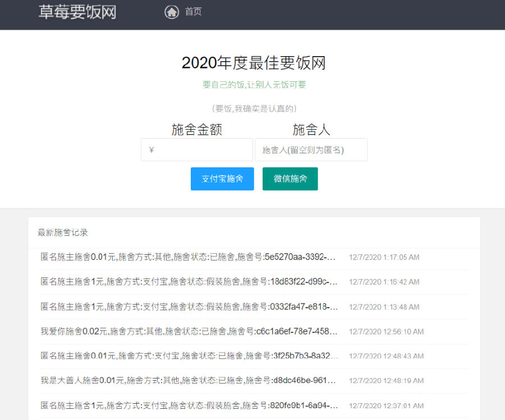Click the green 微信施舍 button

[290, 179]
